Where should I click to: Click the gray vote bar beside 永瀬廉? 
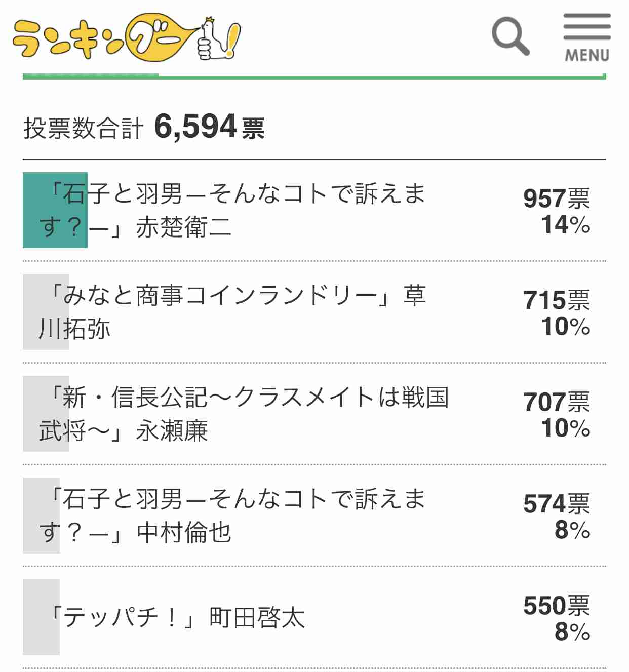tap(46, 414)
